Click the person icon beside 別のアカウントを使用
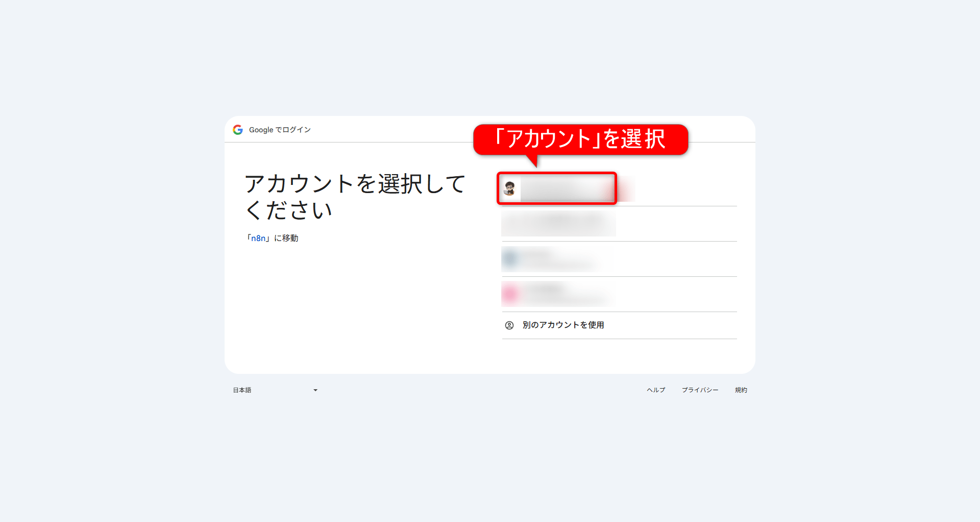This screenshot has height=522, width=980. tap(509, 325)
